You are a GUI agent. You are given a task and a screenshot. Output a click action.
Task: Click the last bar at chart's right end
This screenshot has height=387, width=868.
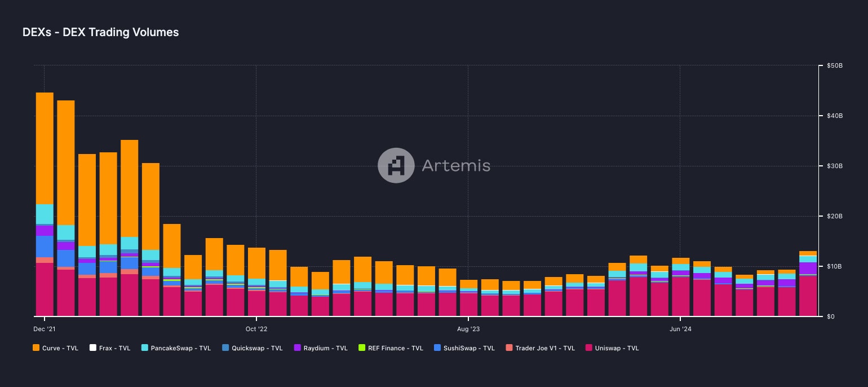coord(808,284)
